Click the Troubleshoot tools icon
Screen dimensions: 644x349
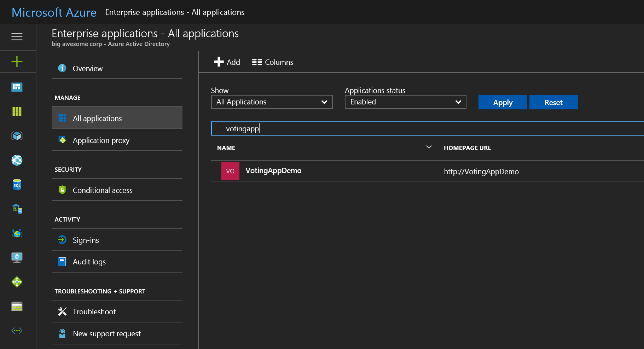pos(62,311)
